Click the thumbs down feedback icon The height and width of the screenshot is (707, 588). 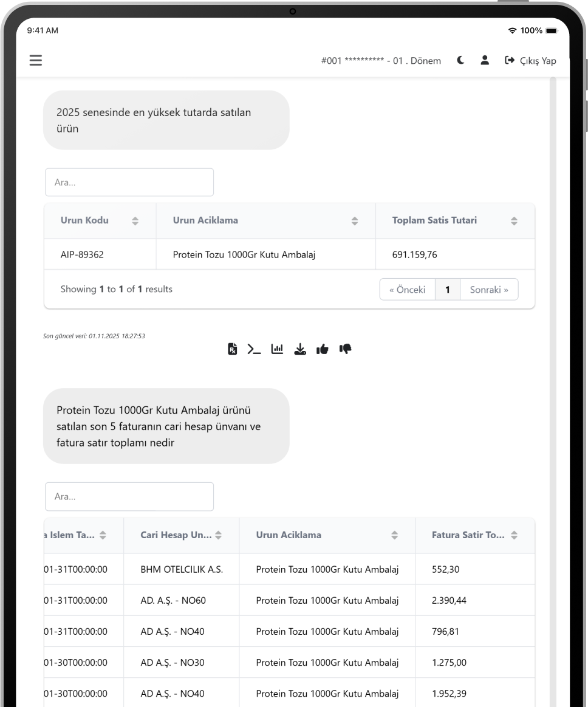click(x=346, y=349)
